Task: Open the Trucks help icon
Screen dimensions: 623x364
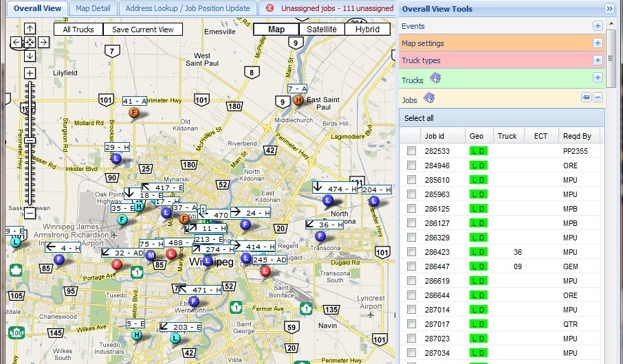Action: (x=435, y=80)
